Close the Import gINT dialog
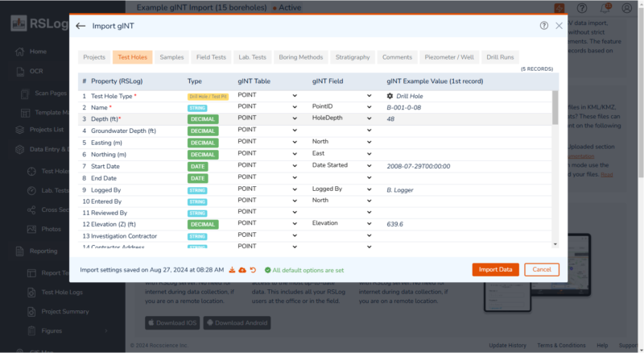The width and height of the screenshot is (644, 353). (559, 26)
